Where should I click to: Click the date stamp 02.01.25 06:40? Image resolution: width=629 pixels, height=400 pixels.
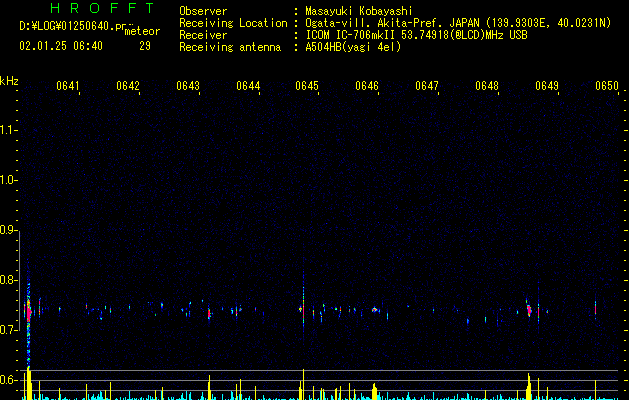pos(61,46)
